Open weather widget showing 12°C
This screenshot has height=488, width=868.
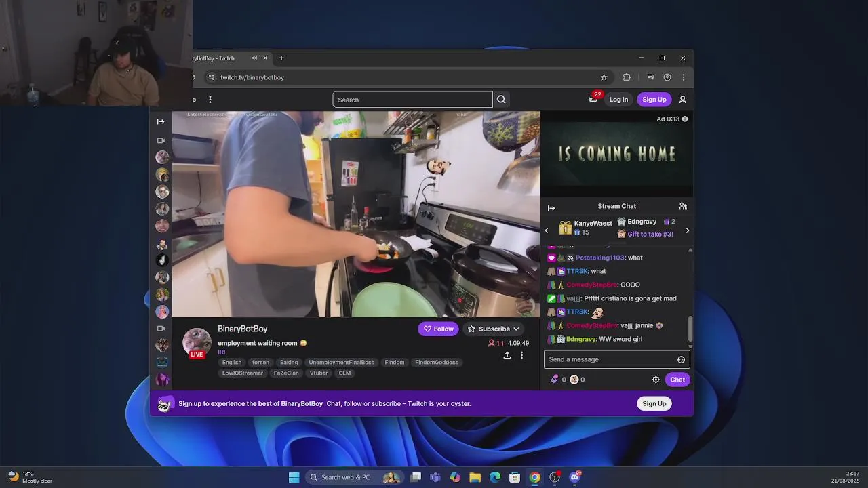[31, 477]
